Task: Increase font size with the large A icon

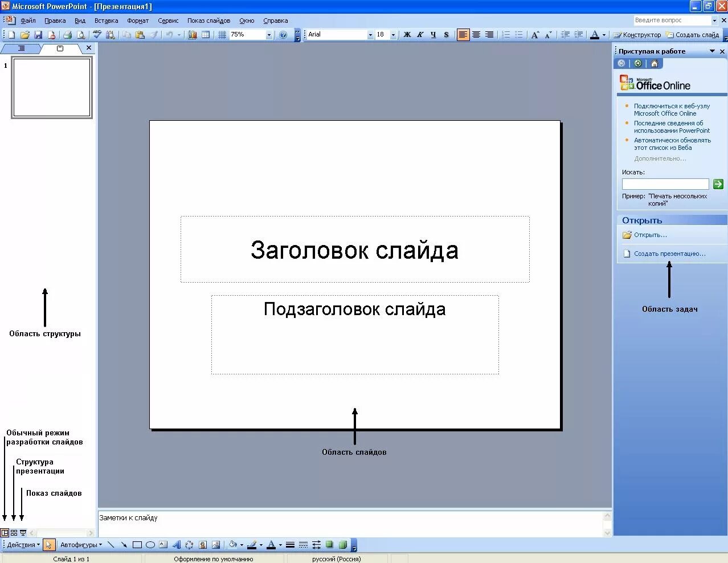Action: pos(534,35)
